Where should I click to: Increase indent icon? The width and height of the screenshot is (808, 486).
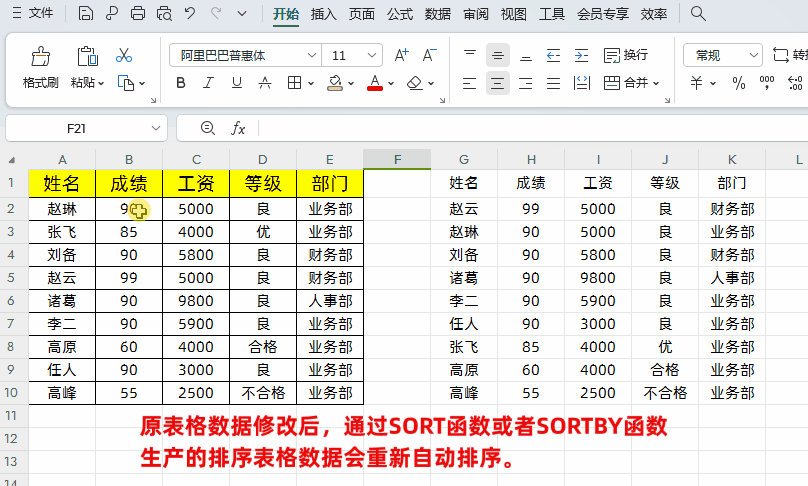pos(581,55)
